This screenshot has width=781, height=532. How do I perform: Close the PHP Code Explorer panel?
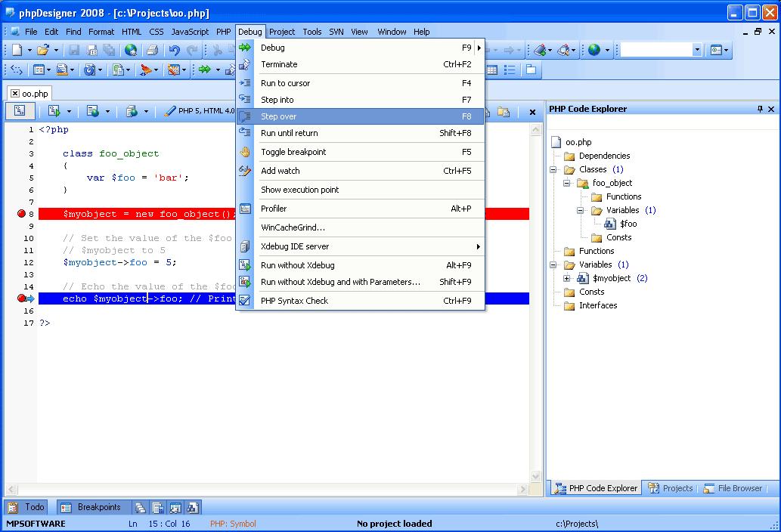point(771,109)
